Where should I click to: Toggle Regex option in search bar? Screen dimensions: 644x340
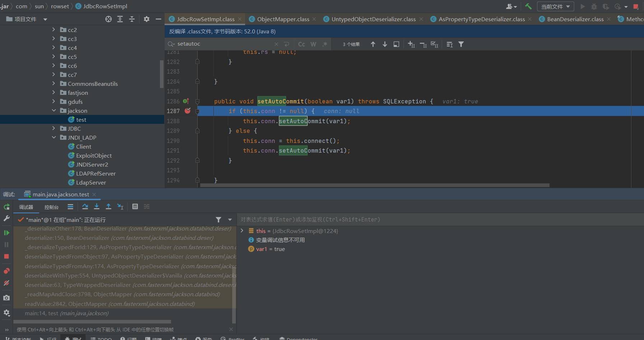pyautogui.click(x=325, y=44)
